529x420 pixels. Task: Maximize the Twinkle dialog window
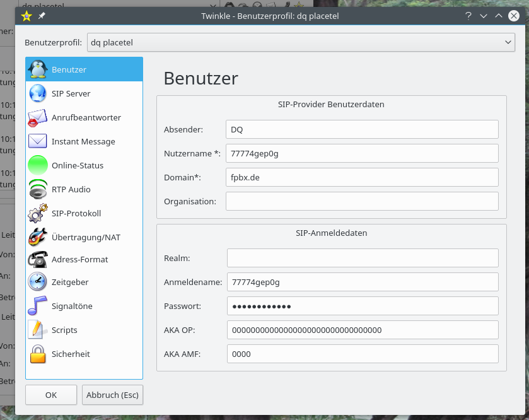pos(499,16)
